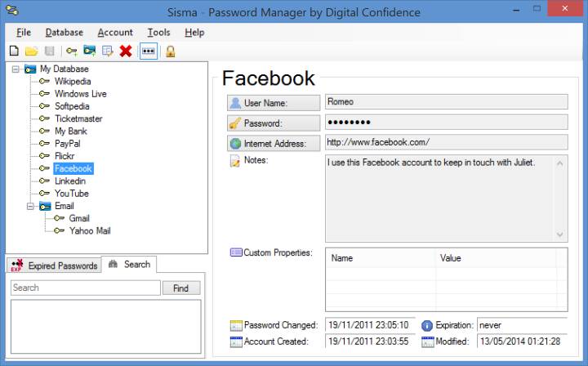This screenshot has height=366, width=588.
Task: Click the padlock Lock database icon
Action: 171,51
